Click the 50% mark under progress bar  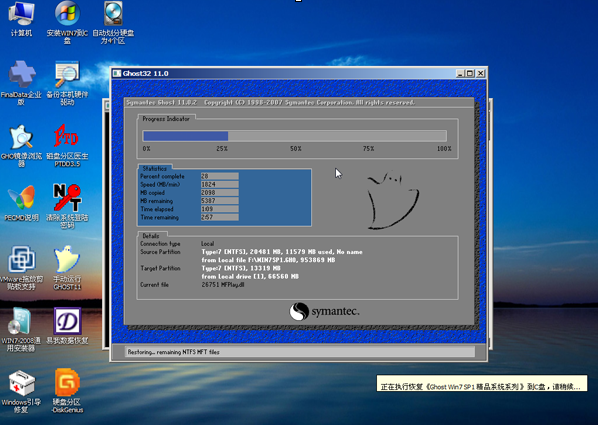pyautogui.click(x=296, y=149)
